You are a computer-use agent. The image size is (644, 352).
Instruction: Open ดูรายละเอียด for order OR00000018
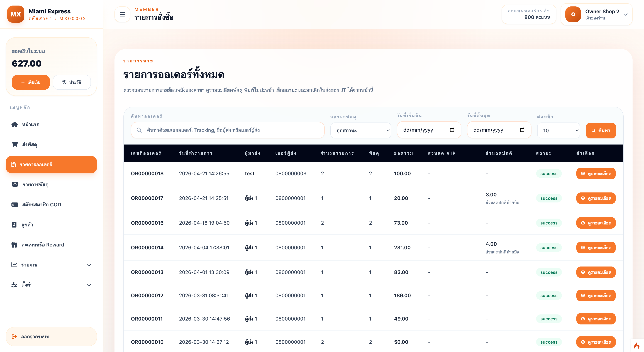[596, 173]
